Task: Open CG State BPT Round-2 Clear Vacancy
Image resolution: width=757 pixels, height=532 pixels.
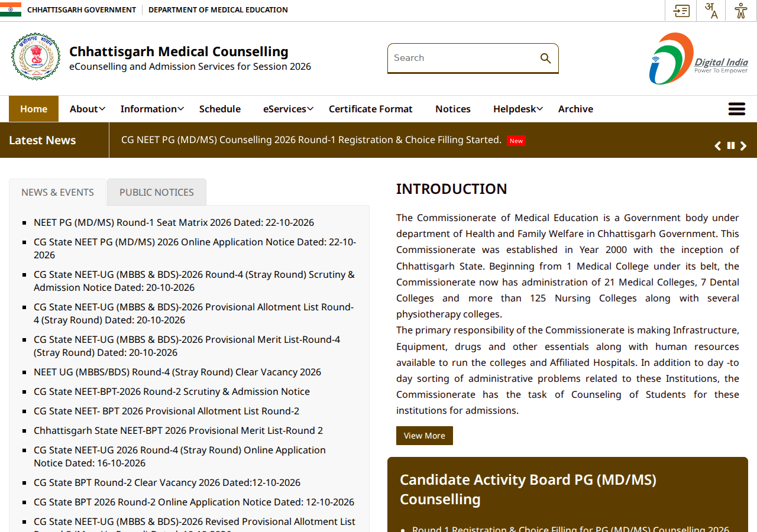Action: point(167,482)
